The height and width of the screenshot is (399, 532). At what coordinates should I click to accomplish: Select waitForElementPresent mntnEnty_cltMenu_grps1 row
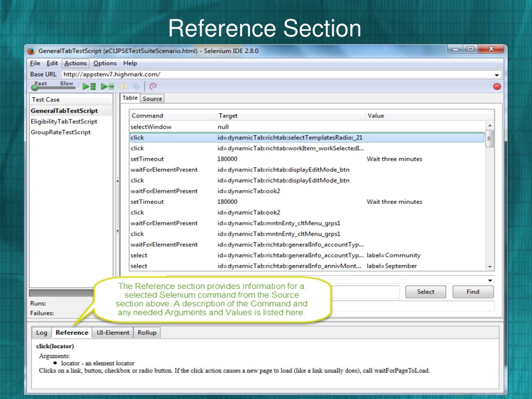pos(307,223)
